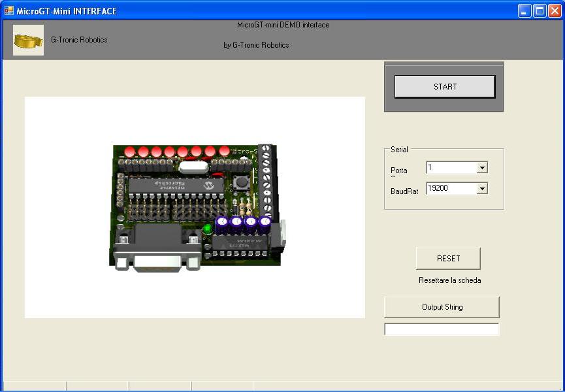Click the small push button on the board
The height and width of the screenshot is (392, 565).
(x=241, y=182)
